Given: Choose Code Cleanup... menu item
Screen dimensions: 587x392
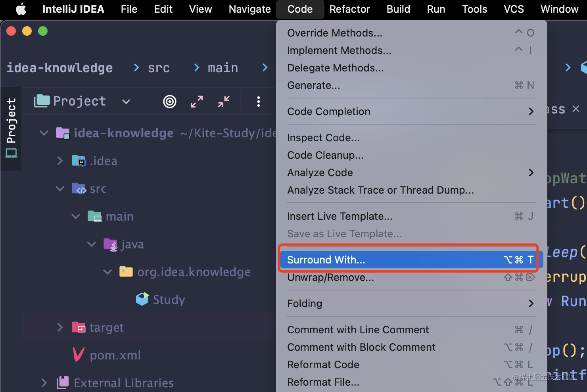Looking at the screenshot, I should [x=411, y=155].
